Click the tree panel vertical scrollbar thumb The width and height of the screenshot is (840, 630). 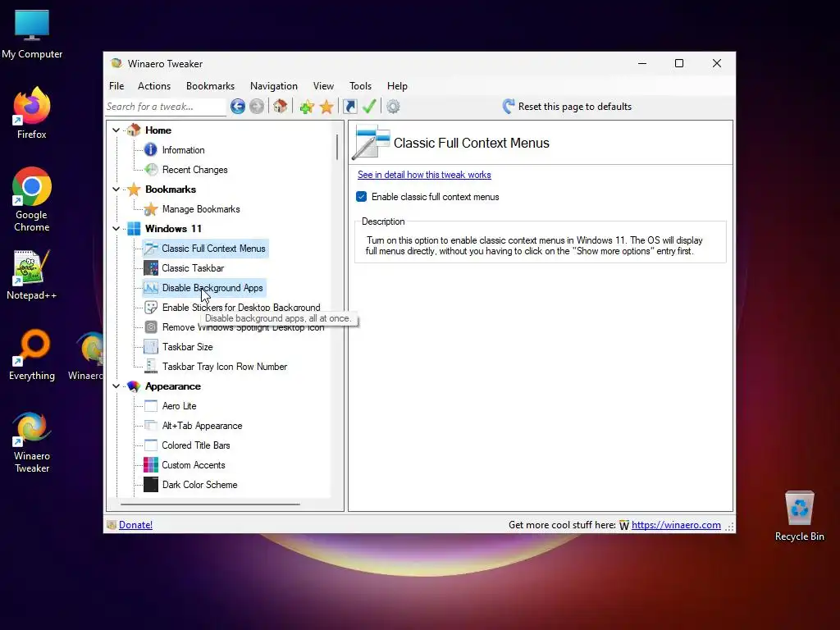coord(337,147)
